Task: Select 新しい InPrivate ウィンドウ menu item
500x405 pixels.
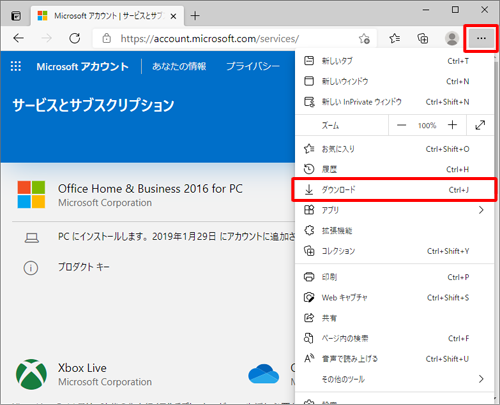Action: (394, 102)
